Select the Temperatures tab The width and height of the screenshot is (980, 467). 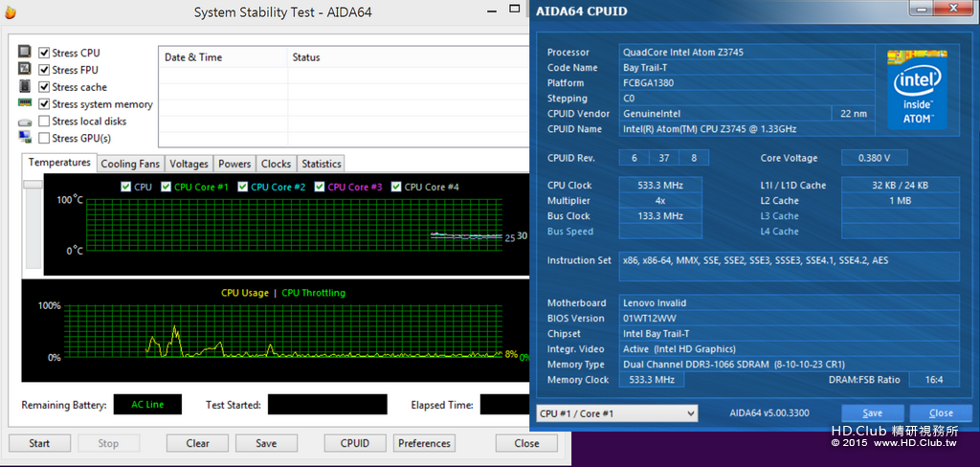pos(59,163)
